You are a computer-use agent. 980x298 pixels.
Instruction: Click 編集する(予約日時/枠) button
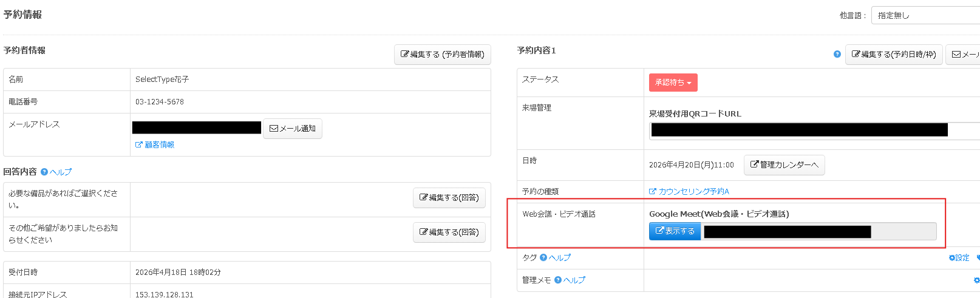(894, 55)
